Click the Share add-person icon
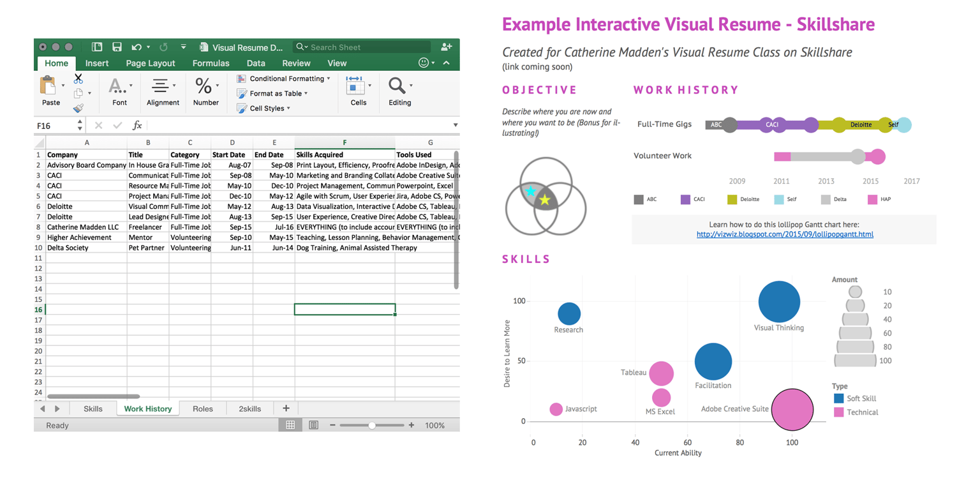 point(447,47)
